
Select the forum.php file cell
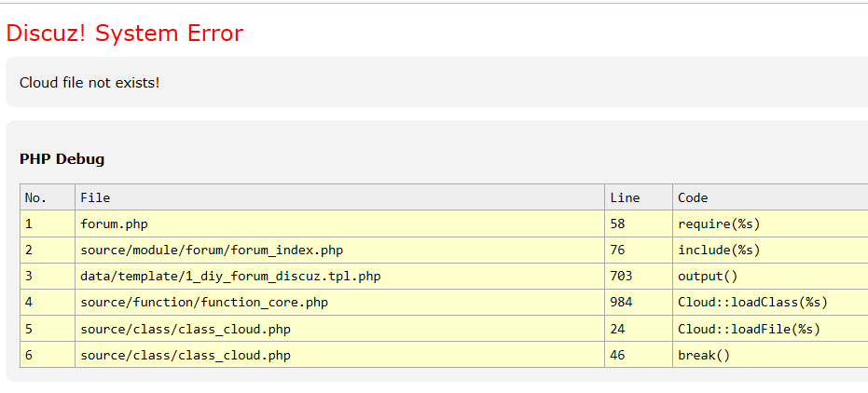pos(114,224)
